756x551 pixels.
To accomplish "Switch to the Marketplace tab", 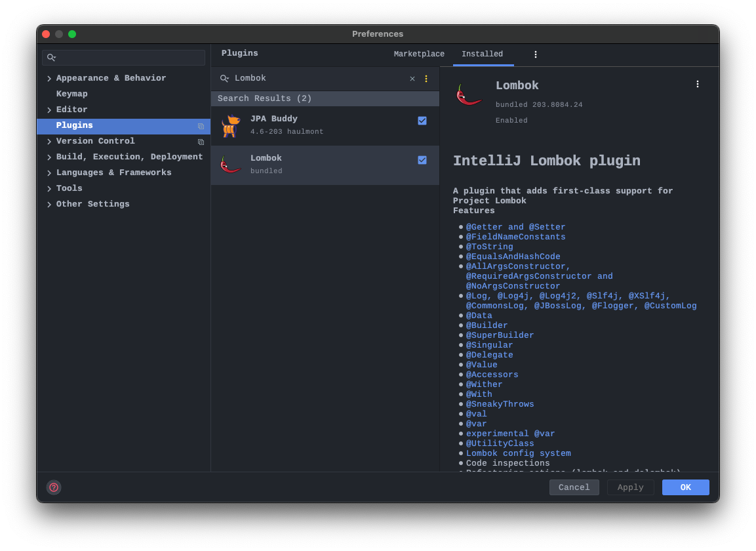I will tap(419, 54).
